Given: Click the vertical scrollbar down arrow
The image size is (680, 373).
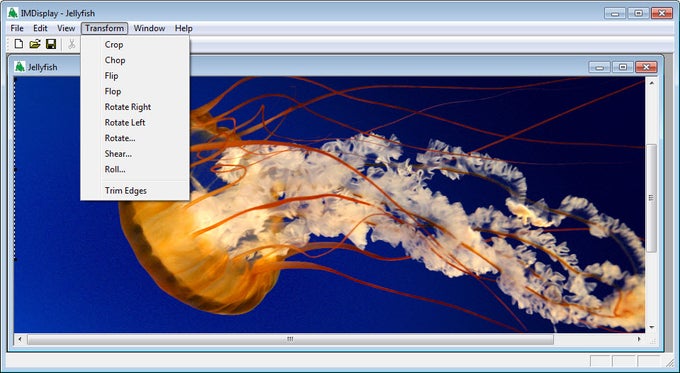Looking at the screenshot, I should pyautogui.click(x=651, y=327).
